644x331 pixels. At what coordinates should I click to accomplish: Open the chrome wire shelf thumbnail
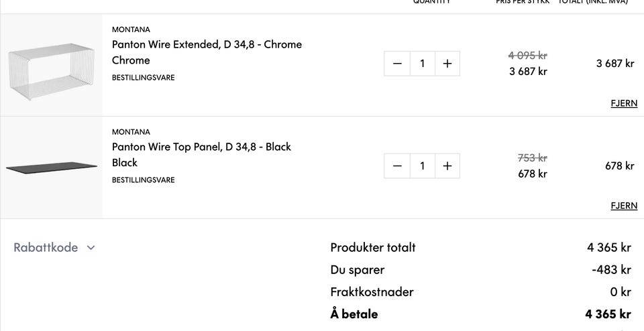click(52, 66)
